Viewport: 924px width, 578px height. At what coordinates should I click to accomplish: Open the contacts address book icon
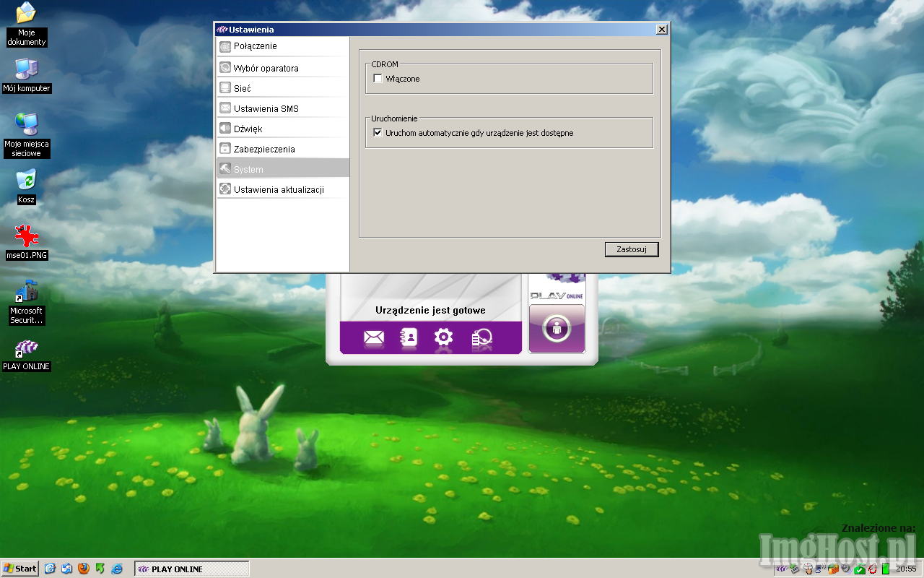[409, 337]
